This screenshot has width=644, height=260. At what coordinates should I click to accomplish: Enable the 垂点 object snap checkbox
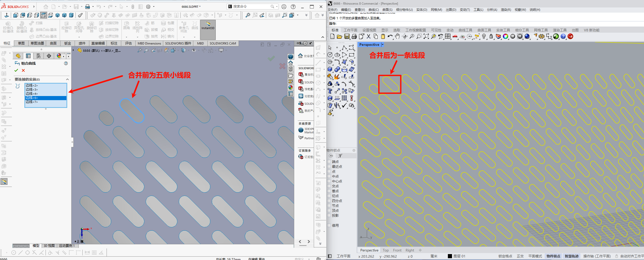(x=329, y=191)
